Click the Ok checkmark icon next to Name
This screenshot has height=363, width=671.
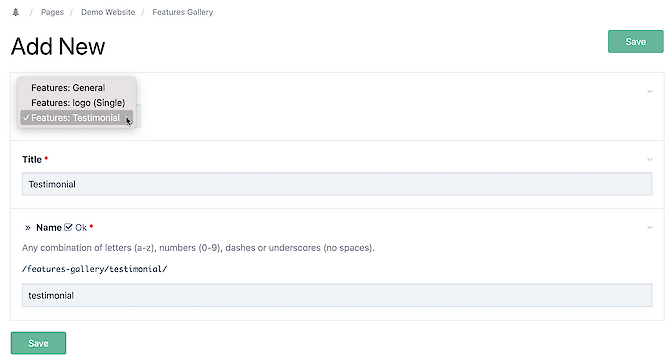click(68, 227)
